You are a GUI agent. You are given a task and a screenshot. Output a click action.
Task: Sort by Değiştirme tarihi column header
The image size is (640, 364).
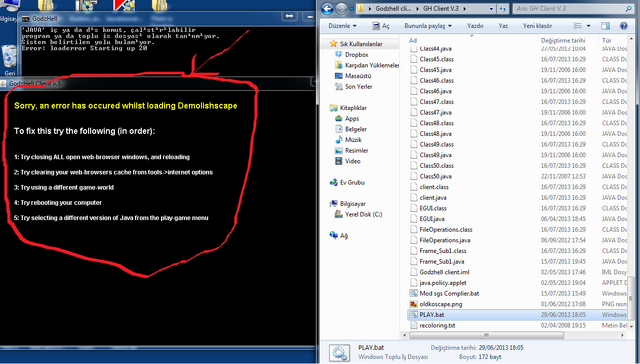point(563,40)
